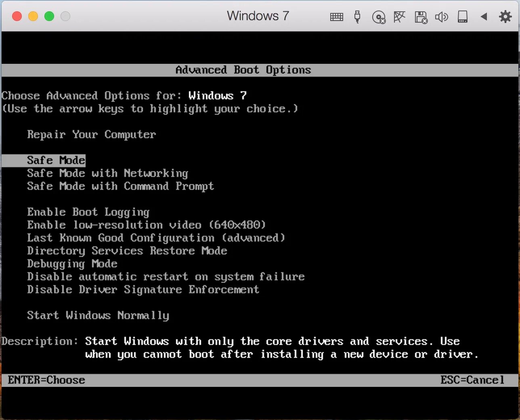Select the highlighted Safe Mode entry

point(44,160)
